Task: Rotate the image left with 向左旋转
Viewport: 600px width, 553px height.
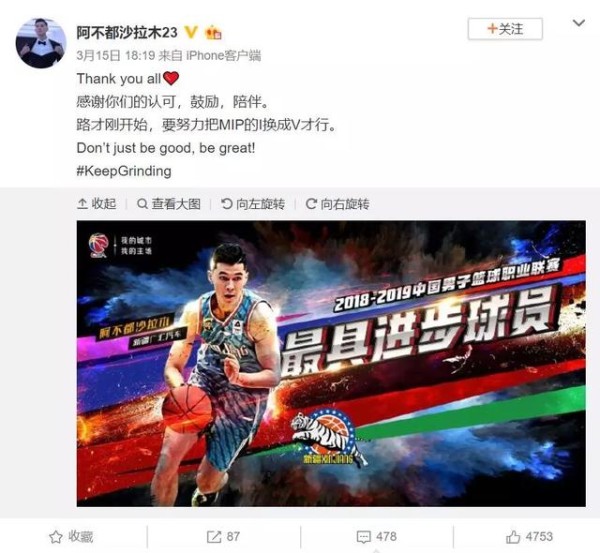Action: (x=253, y=204)
